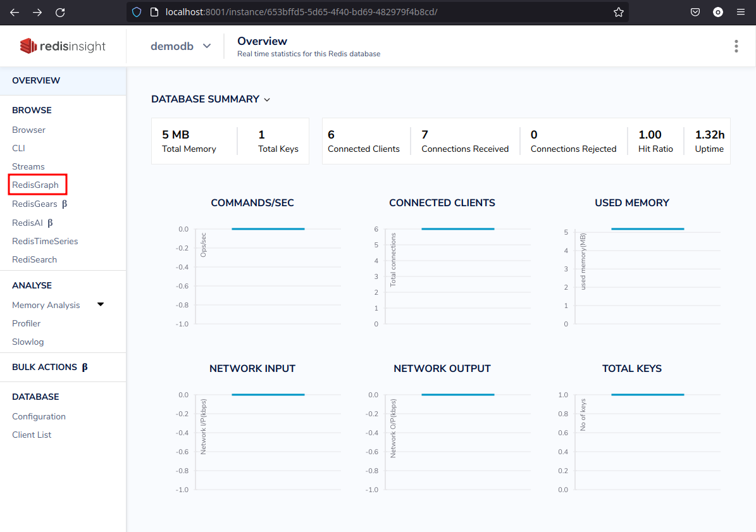This screenshot has width=756, height=532.
Task: Click the 1.32h Uptime stat
Action: click(709, 141)
